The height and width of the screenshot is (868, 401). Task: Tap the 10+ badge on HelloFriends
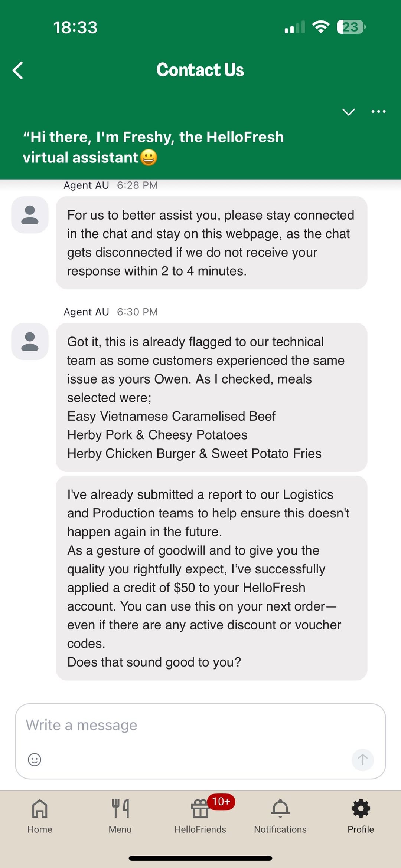(221, 802)
